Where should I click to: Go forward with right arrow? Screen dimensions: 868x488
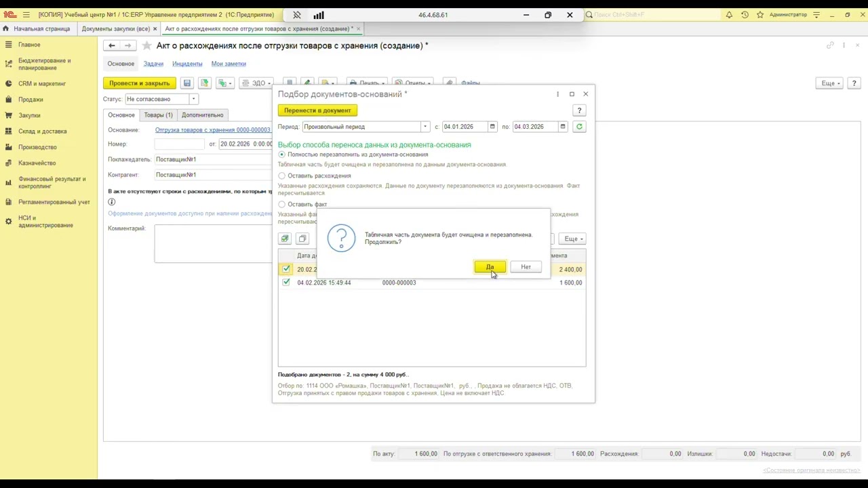pos(127,45)
